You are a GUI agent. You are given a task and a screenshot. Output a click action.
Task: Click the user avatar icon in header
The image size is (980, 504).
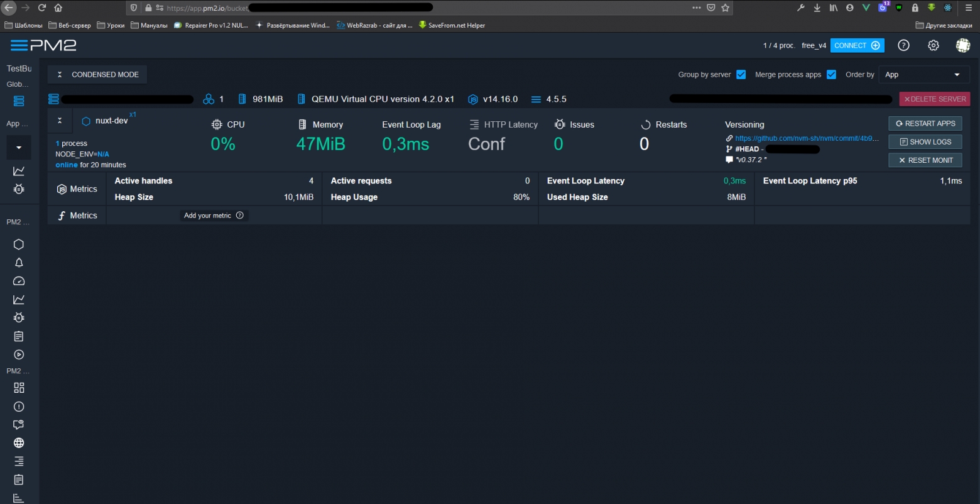click(x=962, y=45)
